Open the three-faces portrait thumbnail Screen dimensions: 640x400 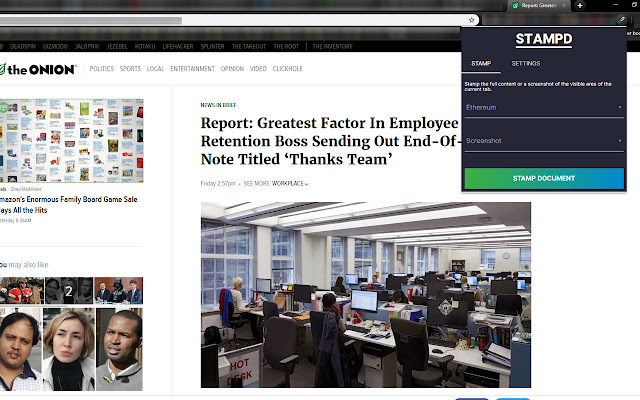pyautogui.click(x=71, y=349)
